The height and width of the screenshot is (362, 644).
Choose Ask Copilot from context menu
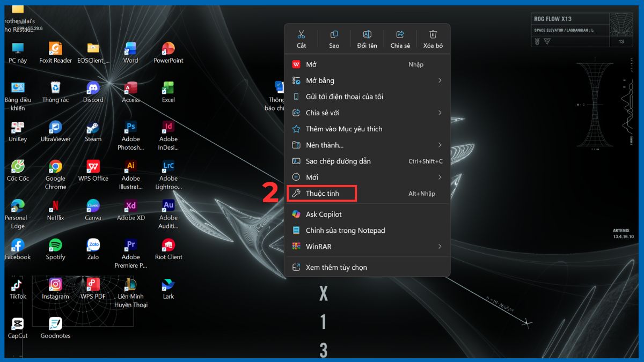pos(367,214)
